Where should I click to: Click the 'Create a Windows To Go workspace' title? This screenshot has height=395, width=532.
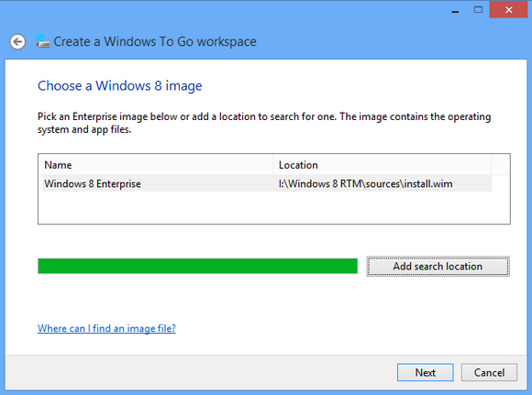click(155, 42)
